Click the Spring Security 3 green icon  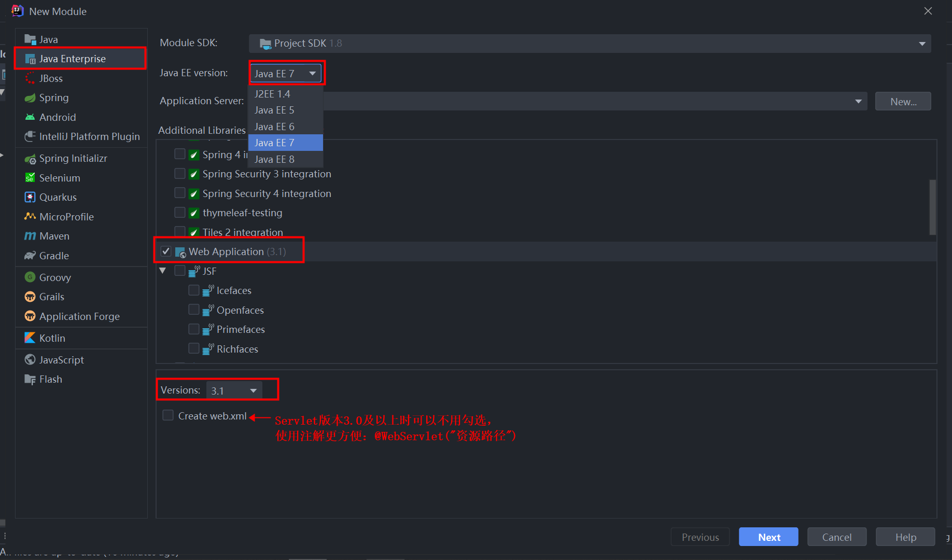pos(194,174)
